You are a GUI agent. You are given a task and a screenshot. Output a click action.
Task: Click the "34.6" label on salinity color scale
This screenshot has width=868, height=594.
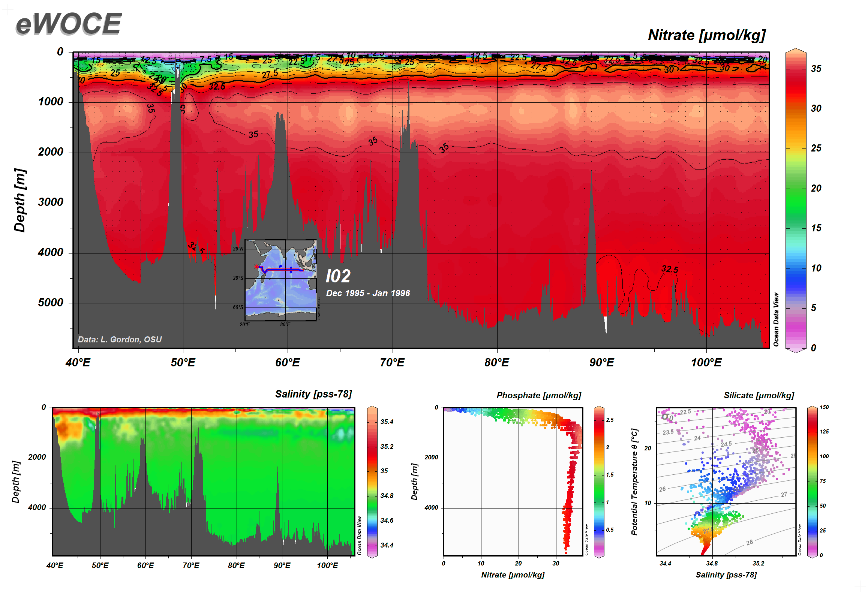(x=387, y=520)
